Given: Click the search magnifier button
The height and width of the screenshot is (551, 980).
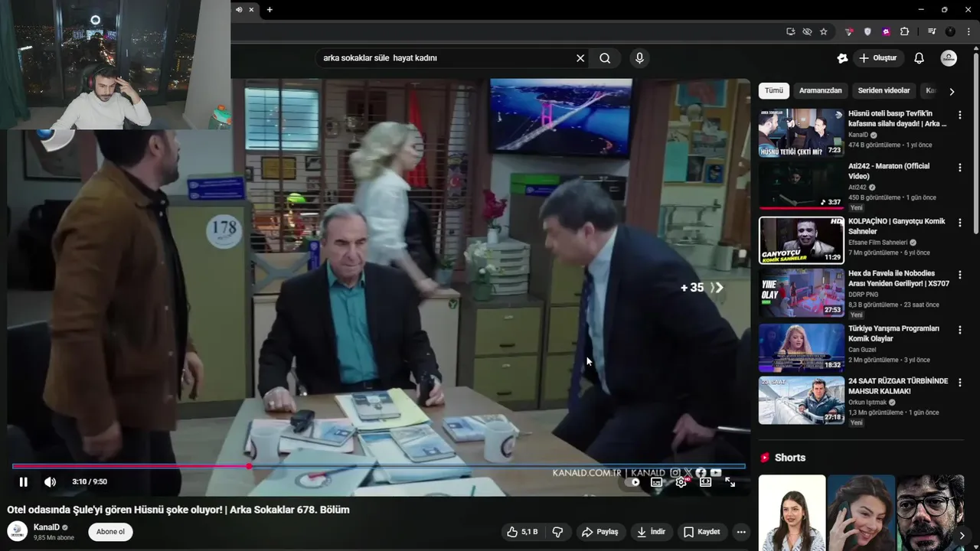Looking at the screenshot, I should 605,58.
